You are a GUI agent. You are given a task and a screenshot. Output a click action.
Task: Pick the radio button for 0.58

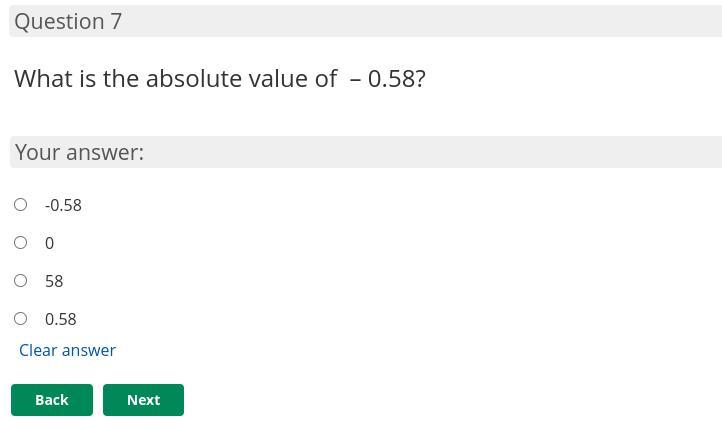click(x=20, y=318)
